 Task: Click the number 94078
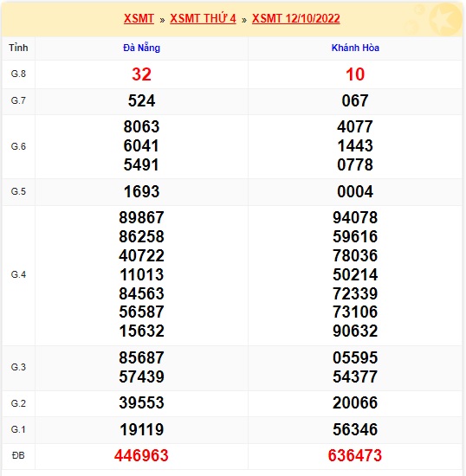[x=355, y=217]
